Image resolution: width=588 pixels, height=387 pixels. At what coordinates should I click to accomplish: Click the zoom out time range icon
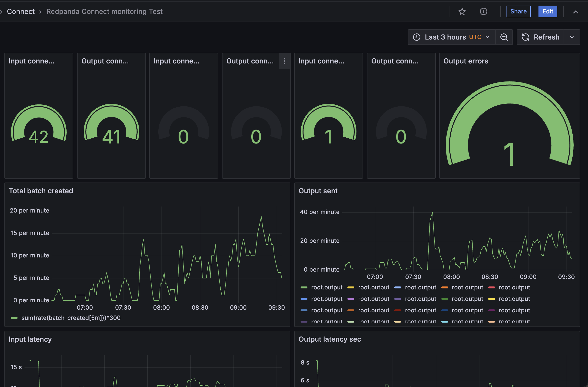(504, 37)
